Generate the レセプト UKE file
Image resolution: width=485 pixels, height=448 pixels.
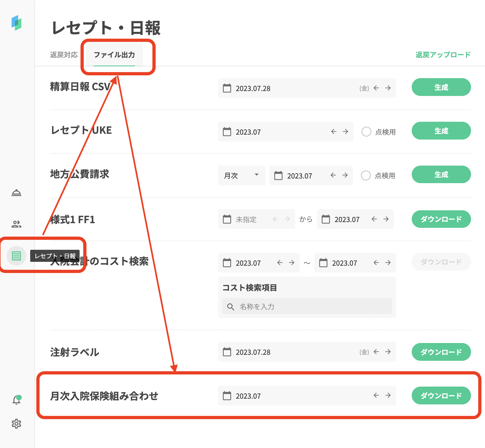pyautogui.click(x=441, y=131)
